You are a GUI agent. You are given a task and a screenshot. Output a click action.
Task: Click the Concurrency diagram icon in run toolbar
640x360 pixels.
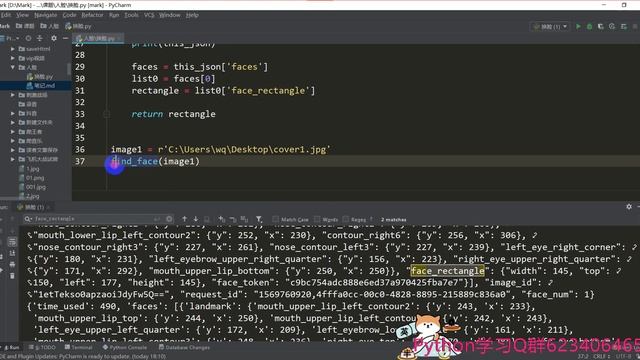point(623,26)
